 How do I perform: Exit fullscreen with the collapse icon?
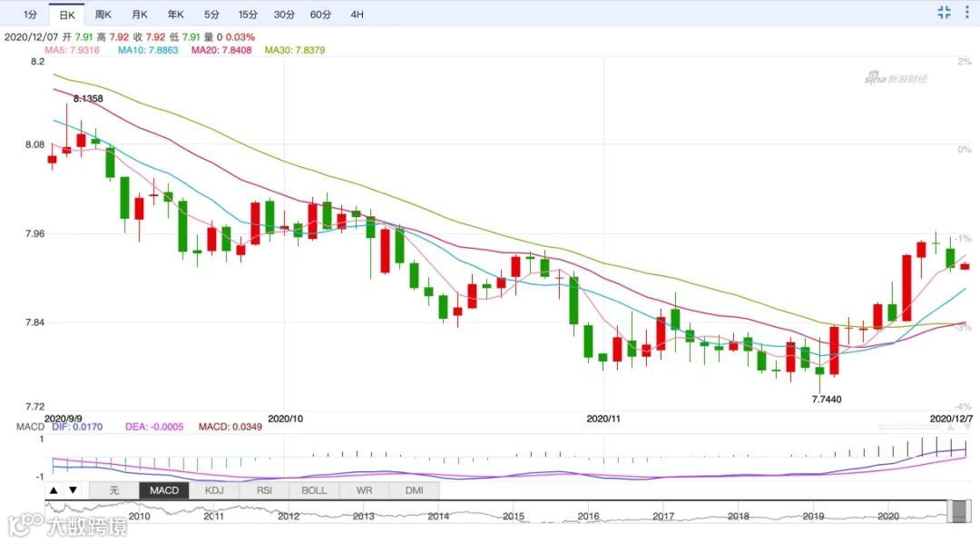(944, 13)
